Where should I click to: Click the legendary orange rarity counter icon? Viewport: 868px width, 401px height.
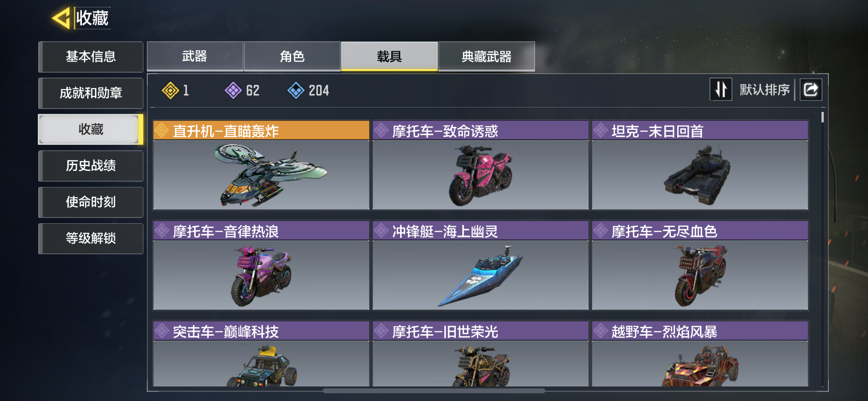[170, 91]
